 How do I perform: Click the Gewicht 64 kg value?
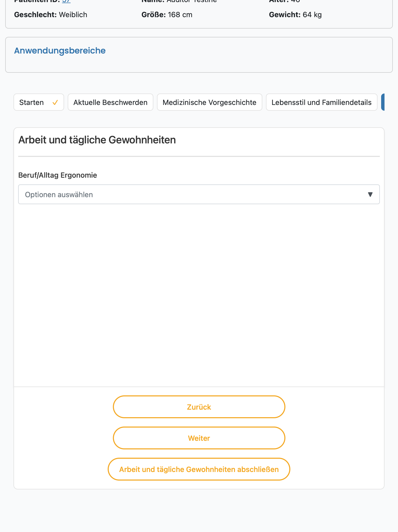(x=312, y=15)
